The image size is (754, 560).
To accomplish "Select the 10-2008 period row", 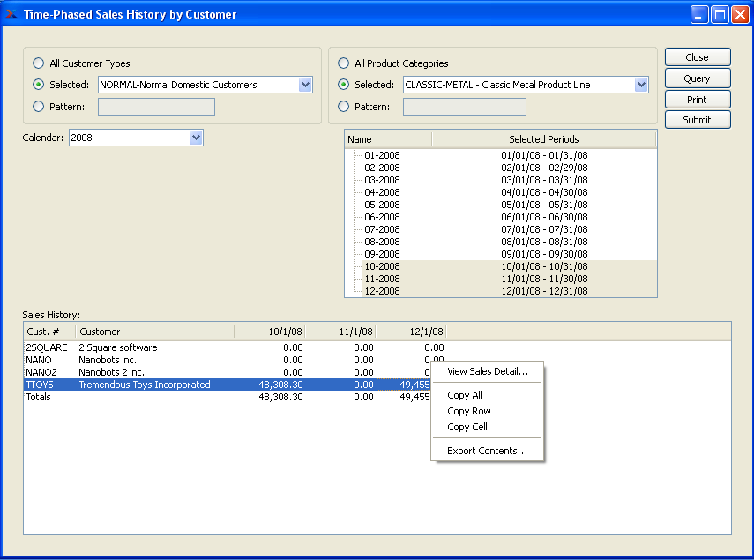I will point(383,266).
